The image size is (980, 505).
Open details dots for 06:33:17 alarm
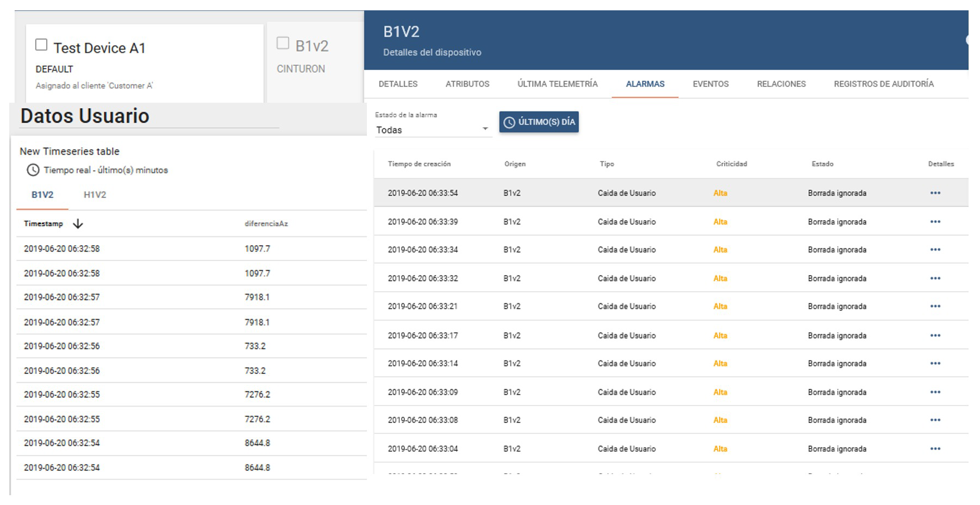pyautogui.click(x=935, y=335)
